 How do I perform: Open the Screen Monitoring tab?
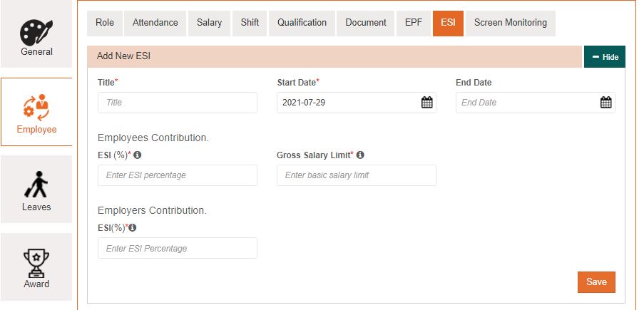coord(510,23)
